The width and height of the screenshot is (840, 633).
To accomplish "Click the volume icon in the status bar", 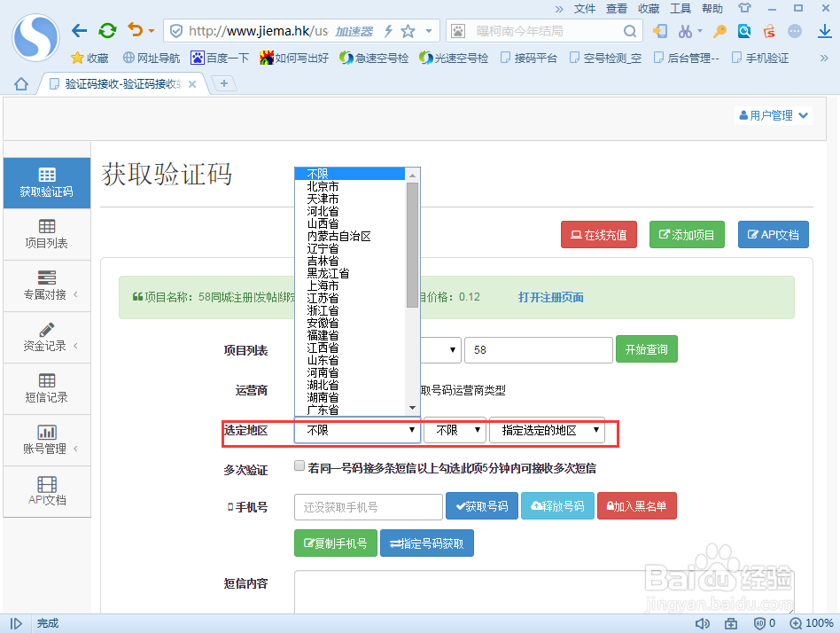I will tap(703, 622).
